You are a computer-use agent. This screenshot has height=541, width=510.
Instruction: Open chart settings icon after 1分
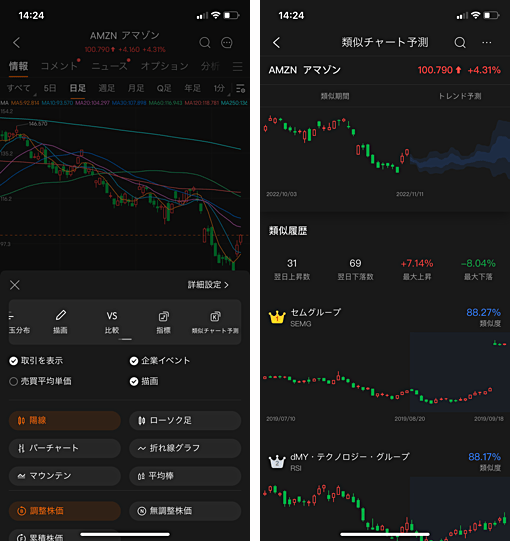click(x=241, y=88)
